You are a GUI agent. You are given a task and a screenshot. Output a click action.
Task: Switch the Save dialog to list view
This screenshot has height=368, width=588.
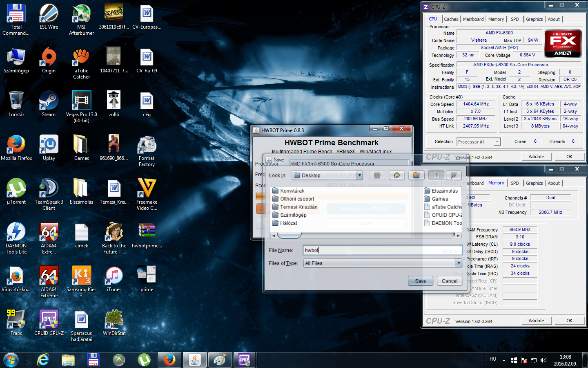pos(436,175)
